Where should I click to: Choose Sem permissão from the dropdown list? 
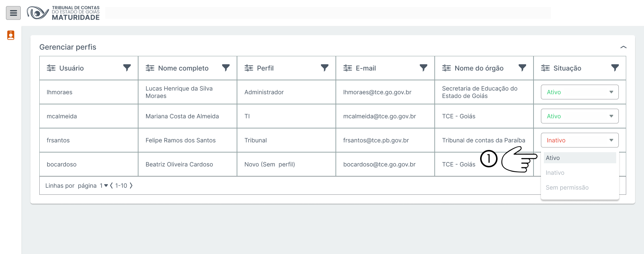pos(567,188)
